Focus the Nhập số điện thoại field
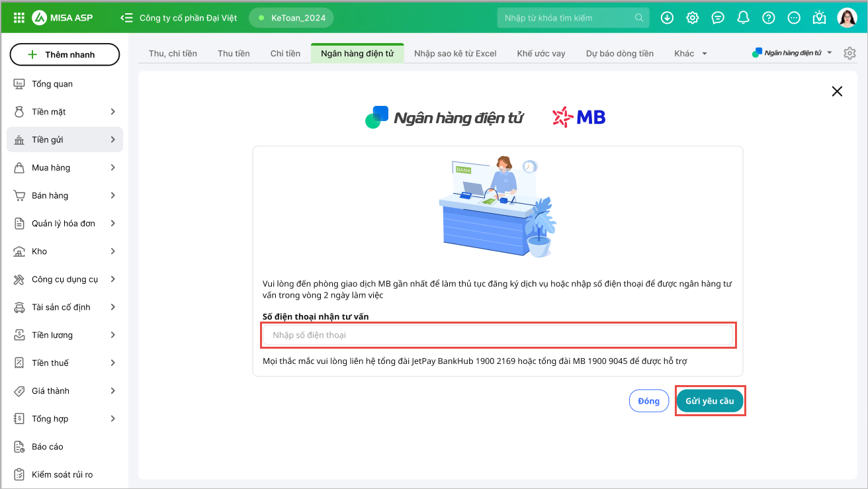The width and height of the screenshot is (868, 489). point(498,335)
